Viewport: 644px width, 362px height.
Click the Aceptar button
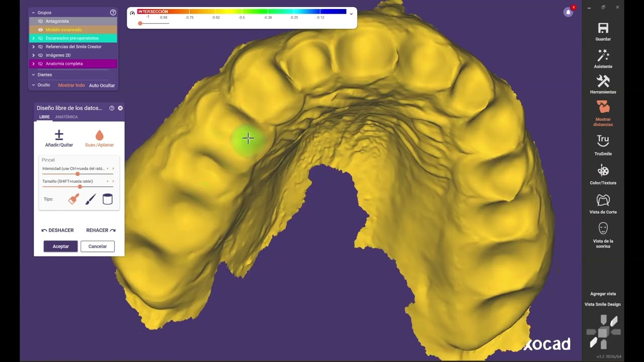coord(61,246)
